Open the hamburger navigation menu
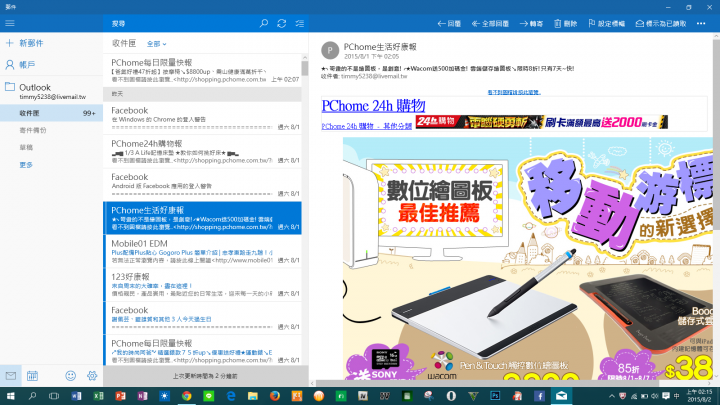 pyautogui.click(x=10, y=23)
